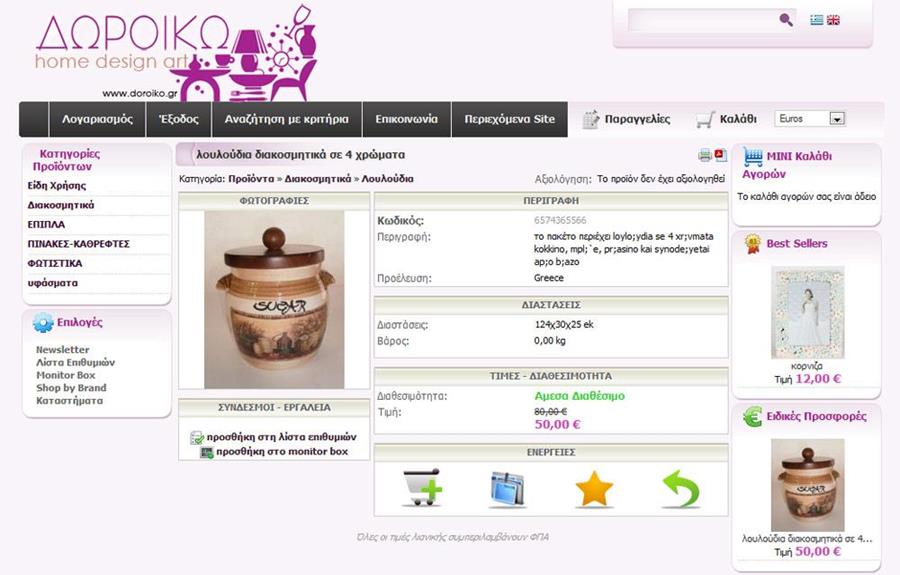Click the green back arrow icon
The image size is (900, 575).
681,489
